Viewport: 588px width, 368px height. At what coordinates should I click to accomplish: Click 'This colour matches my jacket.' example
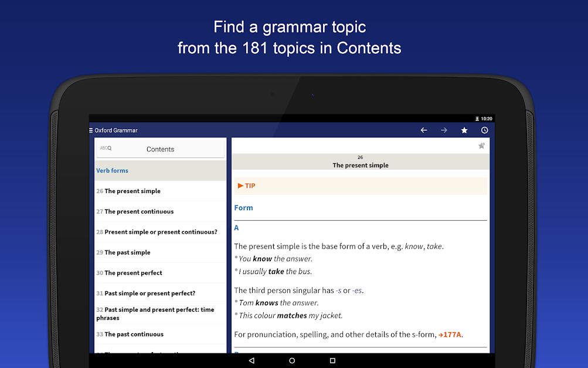(291, 315)
